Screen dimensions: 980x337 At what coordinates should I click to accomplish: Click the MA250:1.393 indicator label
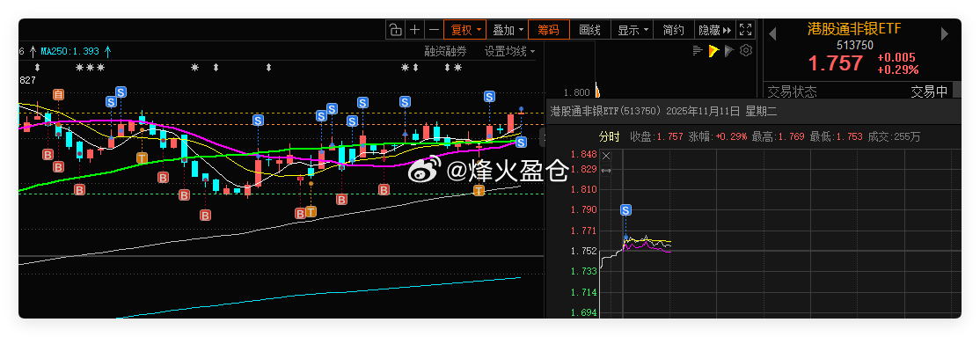(x=69, y=51)
